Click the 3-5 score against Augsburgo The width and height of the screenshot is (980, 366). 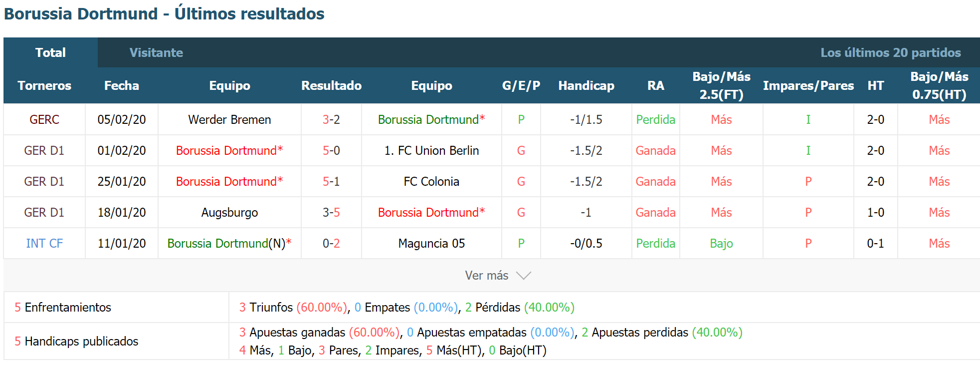click(331, 213)
